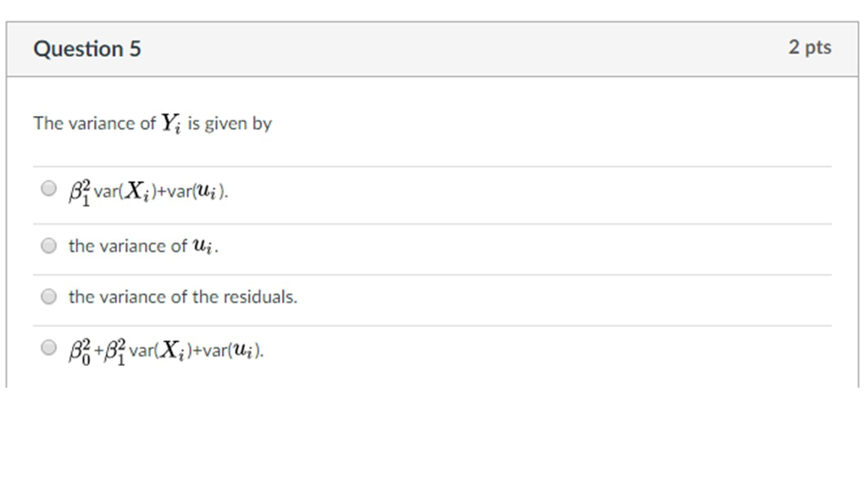Viewport: 868px width, 488px height.
Task: Click the divider above the first answer
Action: (424, 164)
